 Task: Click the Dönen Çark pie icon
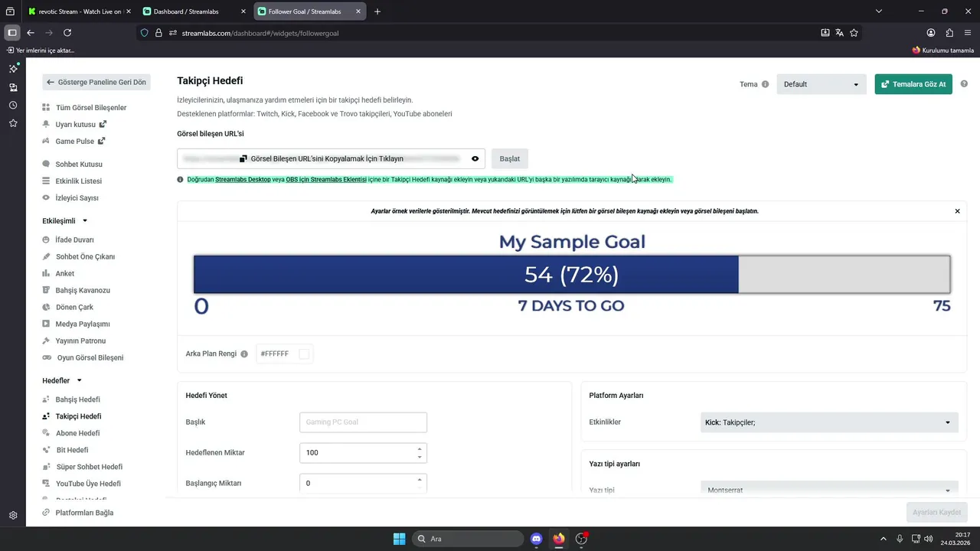(x=46, y=307)
